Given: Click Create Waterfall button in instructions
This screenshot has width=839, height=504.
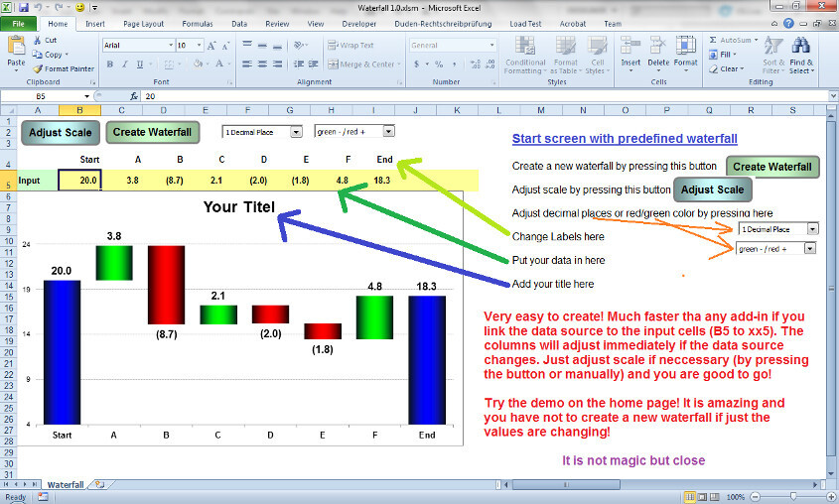Looking at the screenshot, I should click(772, 167).
